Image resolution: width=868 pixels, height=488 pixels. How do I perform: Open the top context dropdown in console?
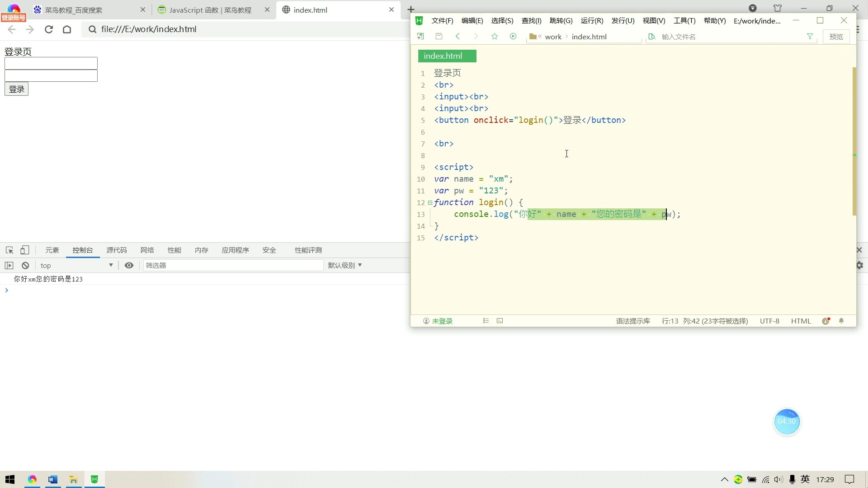pyautogui.click(x=76, y=266)
